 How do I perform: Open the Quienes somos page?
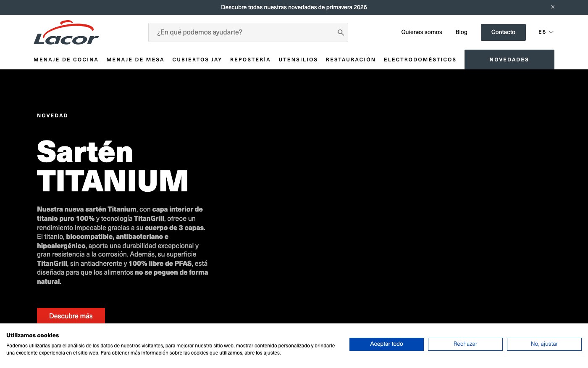[x=422, y=32]
